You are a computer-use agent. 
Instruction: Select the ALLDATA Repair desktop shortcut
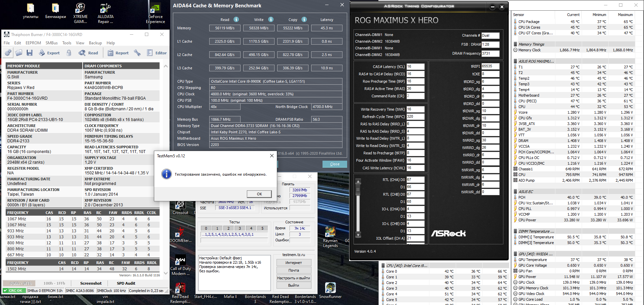105,13
